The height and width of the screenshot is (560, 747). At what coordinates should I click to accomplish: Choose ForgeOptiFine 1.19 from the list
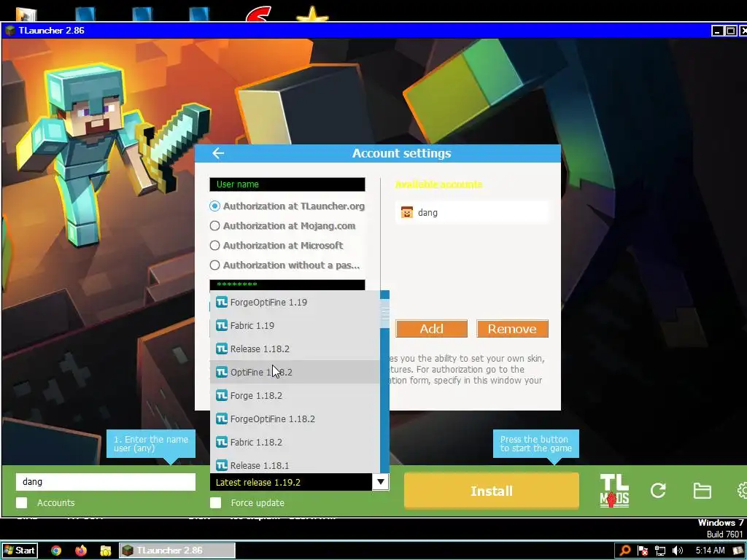pyautogui.click(x=295, y=302)
